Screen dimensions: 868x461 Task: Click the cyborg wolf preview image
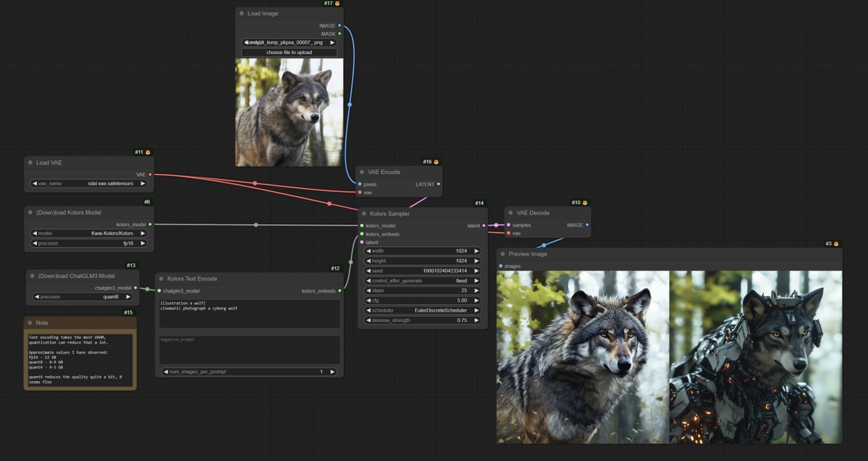pos(756,357)
